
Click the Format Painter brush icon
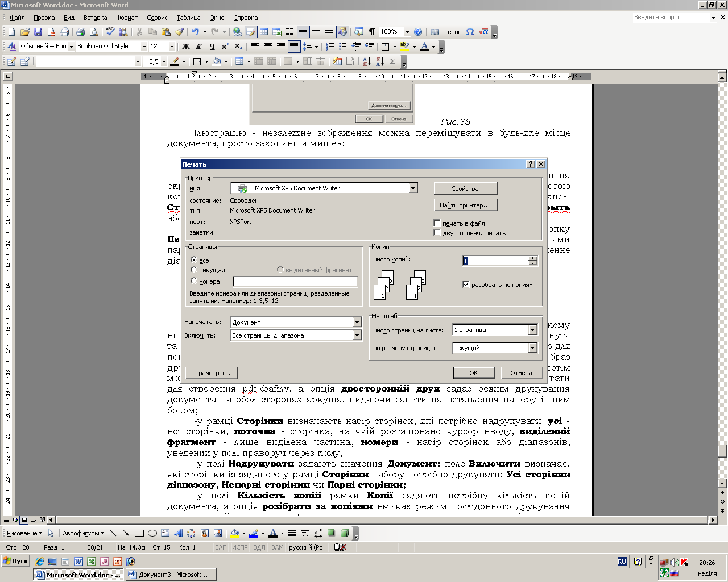180,32
